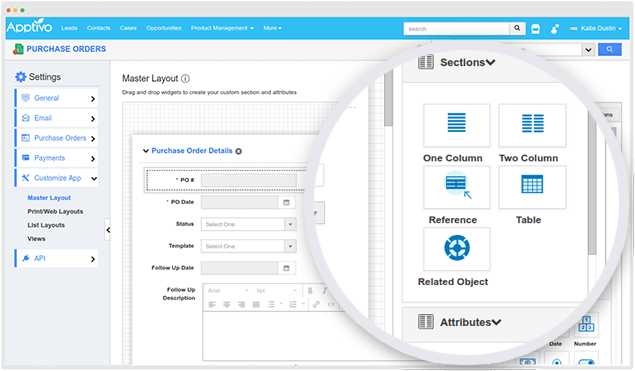
Task: Click the layout canvas vertical scrollbar
Action: coord(388,97)
